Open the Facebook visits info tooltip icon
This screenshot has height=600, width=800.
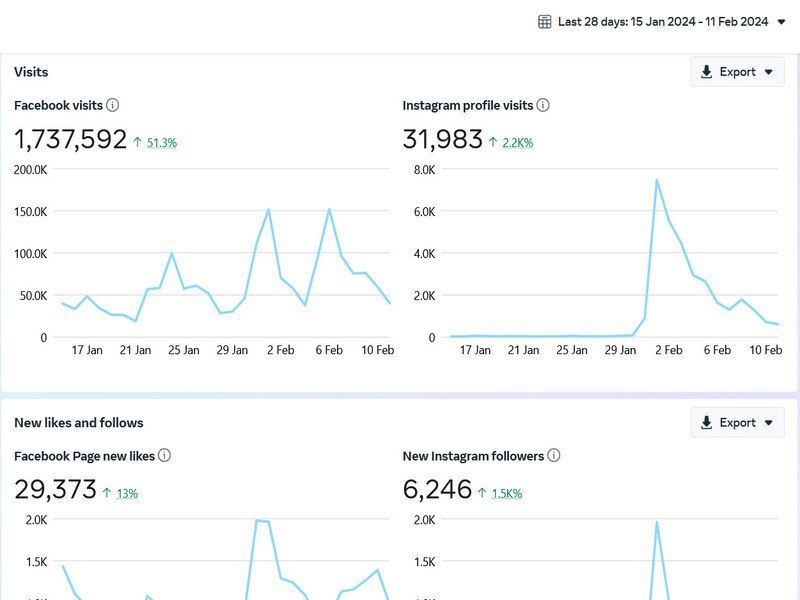point(113,105)
